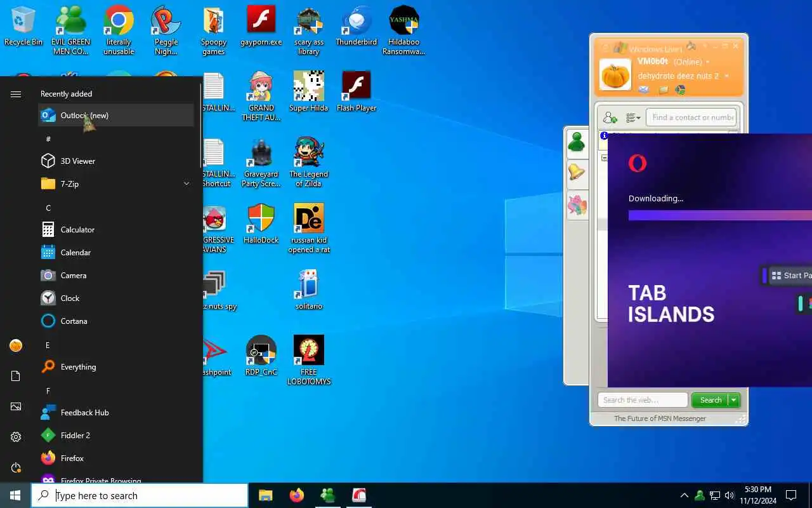
Task: Open the VM0b0t (Online) status dropdown
Action: point(707,62)
